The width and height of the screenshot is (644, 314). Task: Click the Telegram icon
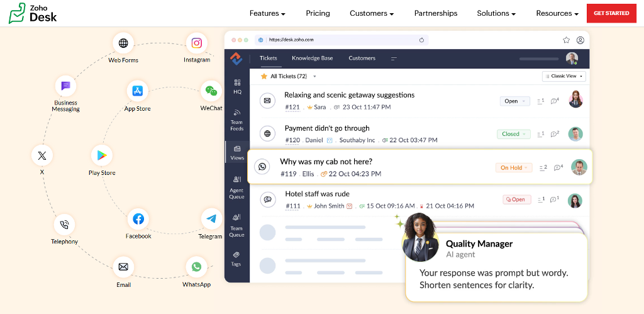211,219
